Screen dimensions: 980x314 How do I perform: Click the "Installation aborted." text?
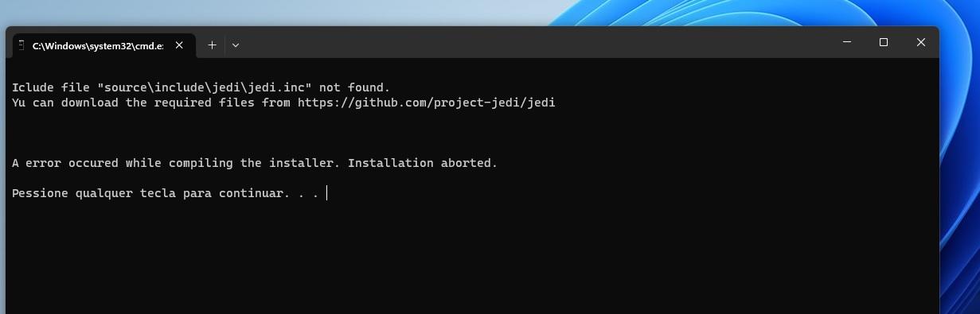[x=423, y=163]
